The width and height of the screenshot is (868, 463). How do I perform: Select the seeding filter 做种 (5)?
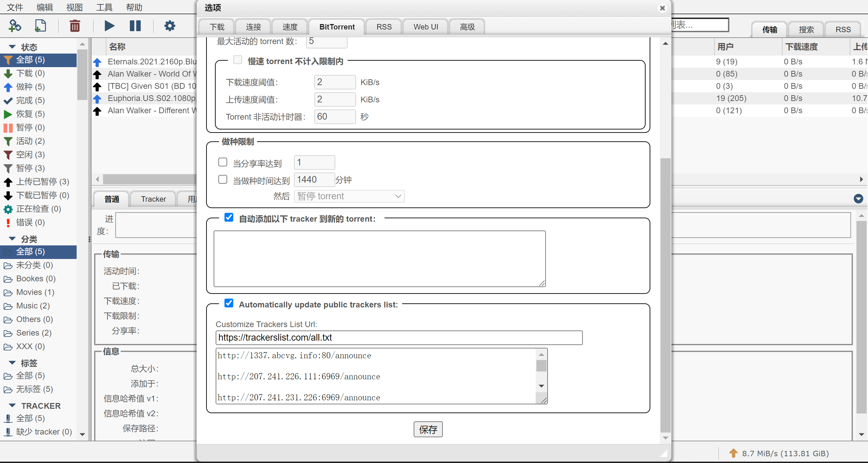coord(30,87)
